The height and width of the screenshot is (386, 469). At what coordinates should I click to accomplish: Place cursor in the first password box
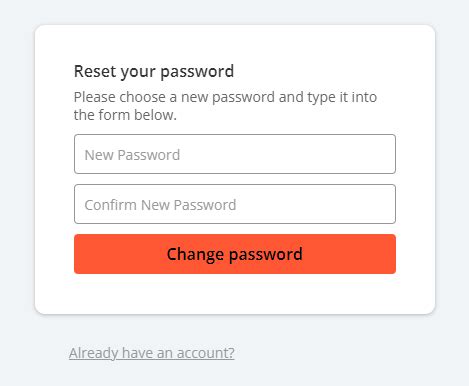[235, 154]
